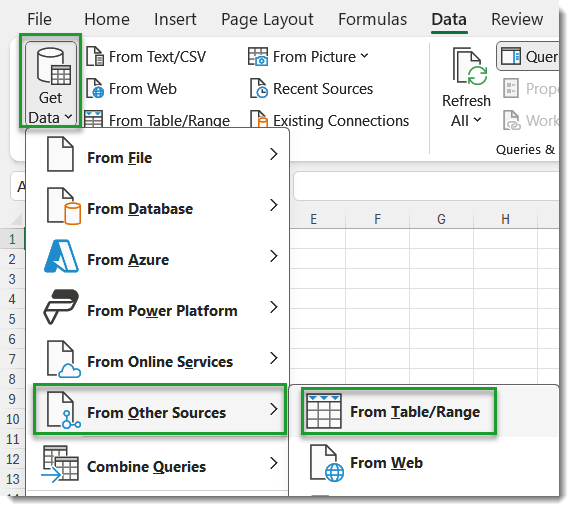Click the Existing Connections icon

coord(259,120)
